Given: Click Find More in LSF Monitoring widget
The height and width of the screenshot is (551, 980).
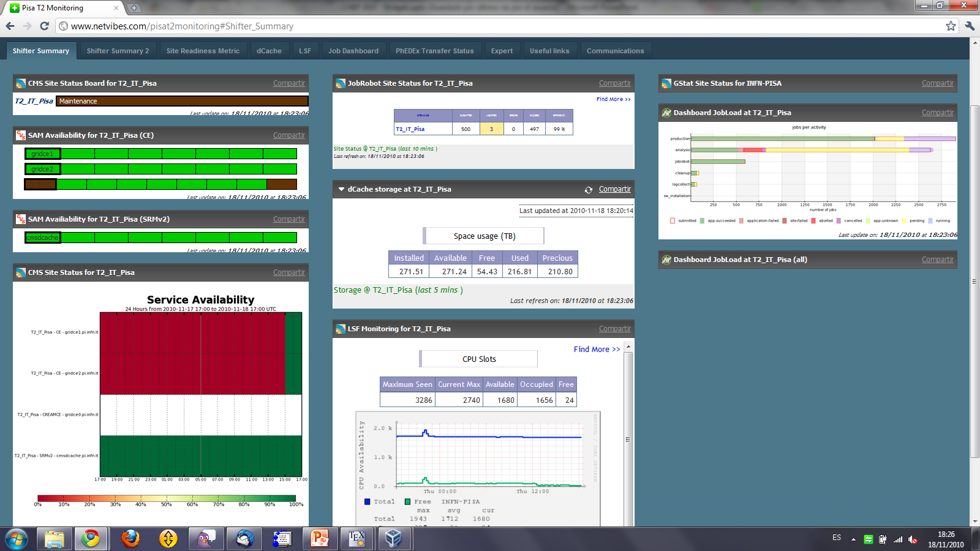Looking at the screenshot, I should [x=597, y=350].
